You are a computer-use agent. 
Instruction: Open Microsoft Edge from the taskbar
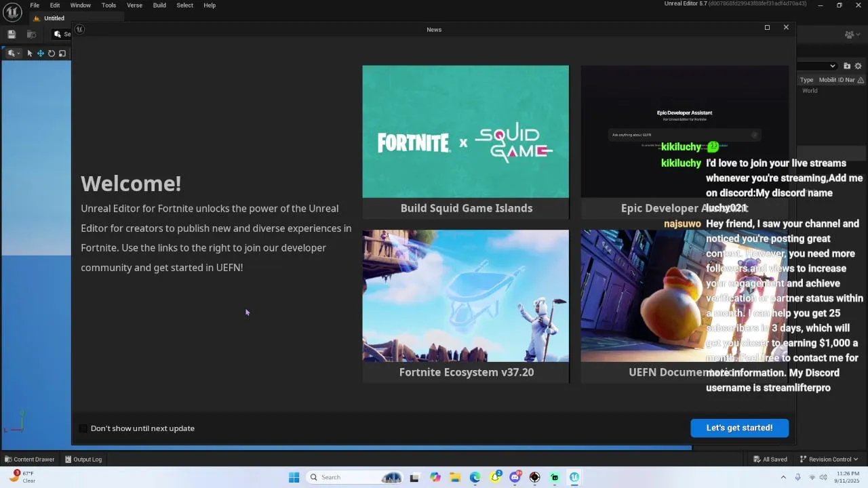475,477
